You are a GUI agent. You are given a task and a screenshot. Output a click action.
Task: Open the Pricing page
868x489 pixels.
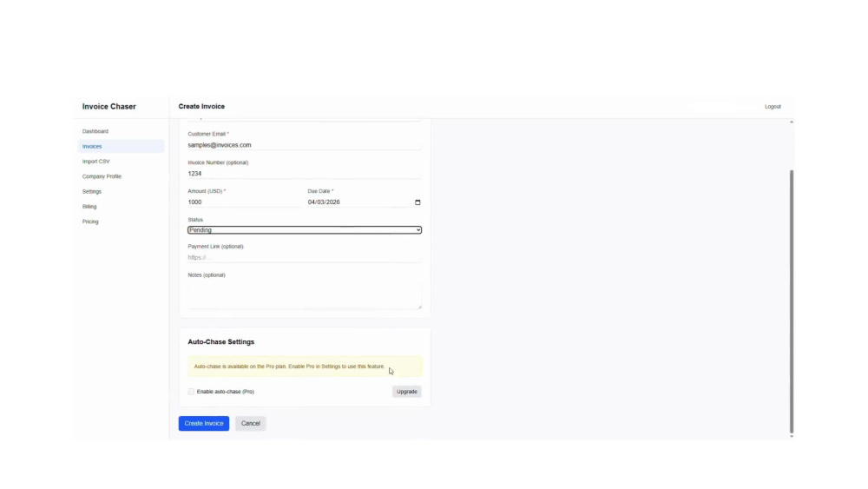90,221
